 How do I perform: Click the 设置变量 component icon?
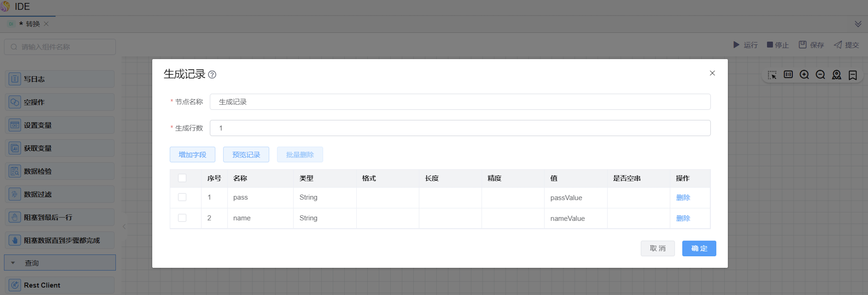point(14,125)
